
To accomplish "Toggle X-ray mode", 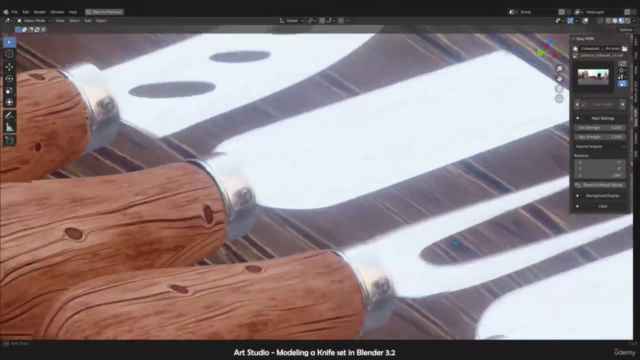I will tap(600, 20).
